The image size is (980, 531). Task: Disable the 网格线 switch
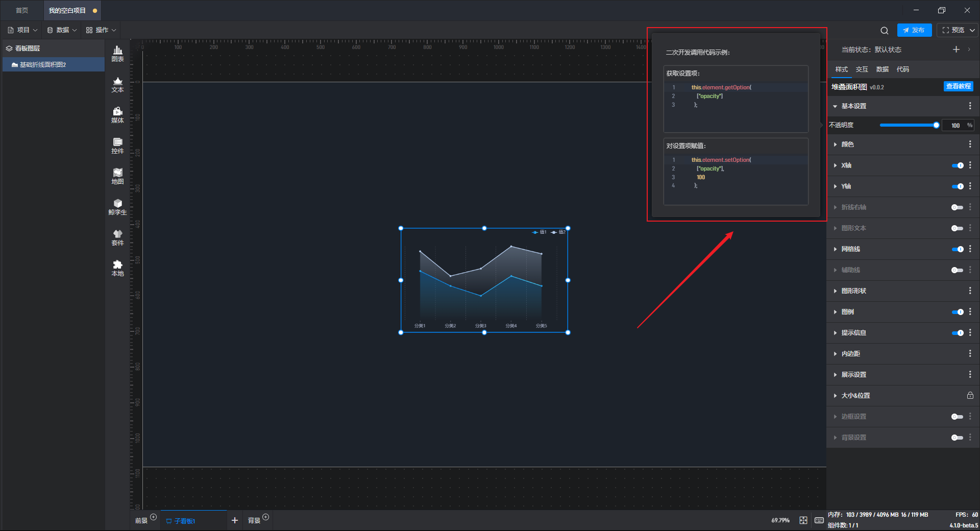click(958, 249)
